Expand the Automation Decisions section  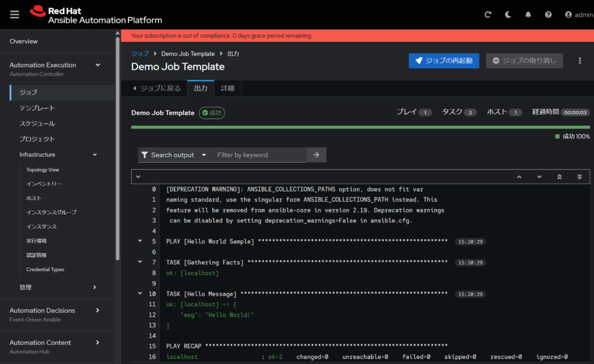57,315
